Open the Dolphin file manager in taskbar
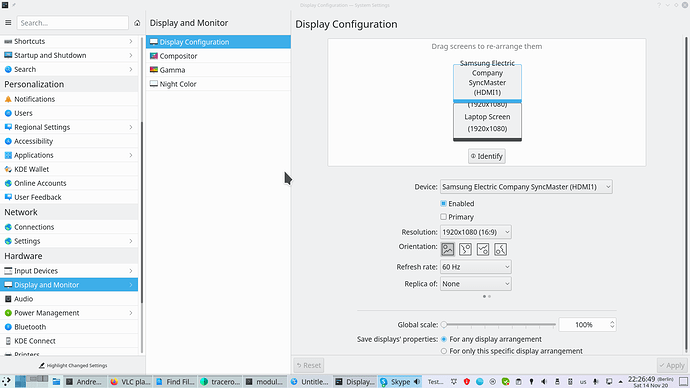This screenshot has width=690, height=388. [56, 382]
